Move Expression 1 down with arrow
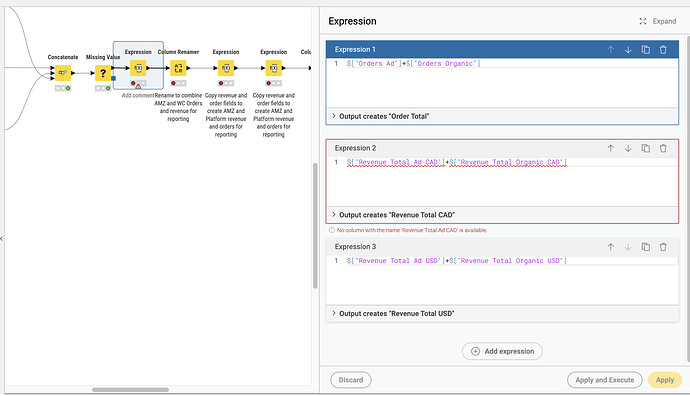The height and width of the screenshot is (396, 690). tap(628, 50)
